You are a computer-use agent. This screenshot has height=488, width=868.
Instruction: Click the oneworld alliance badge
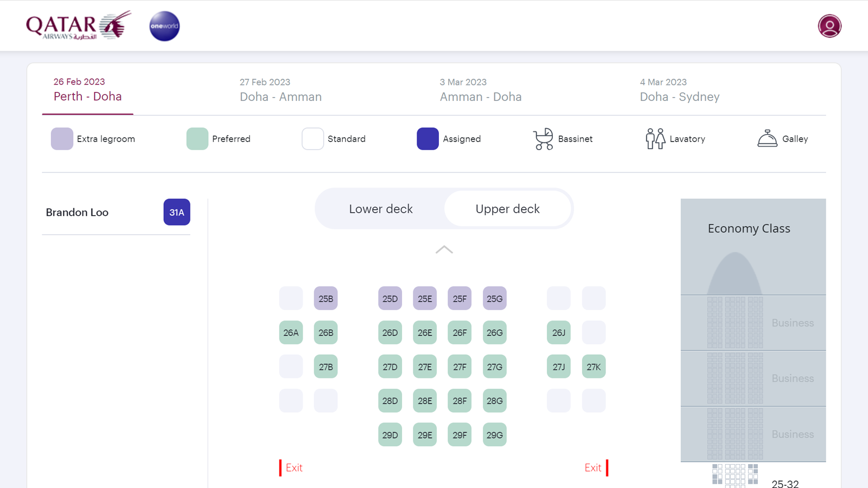(x=164, y=26)
